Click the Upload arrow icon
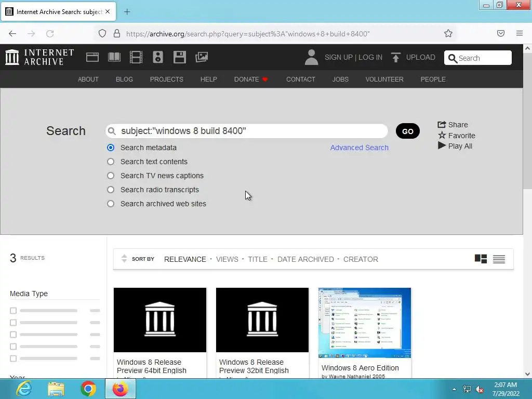Screen dimensions: 532x399 [395, 57]
